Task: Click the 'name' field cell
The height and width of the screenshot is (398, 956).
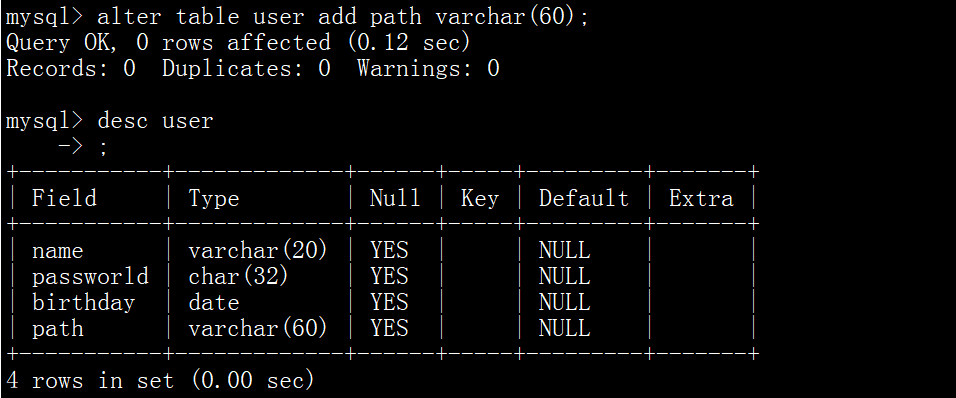Action: (57, 251)
